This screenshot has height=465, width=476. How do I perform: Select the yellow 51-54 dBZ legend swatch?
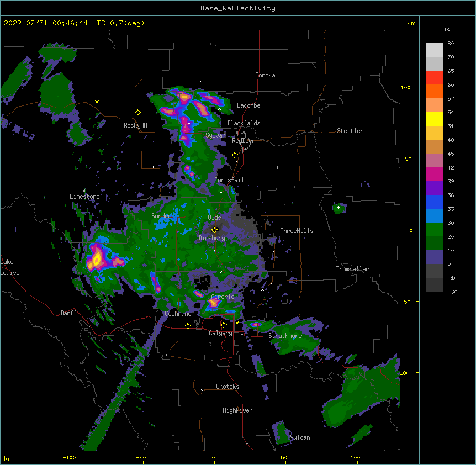tap(434, 119)
